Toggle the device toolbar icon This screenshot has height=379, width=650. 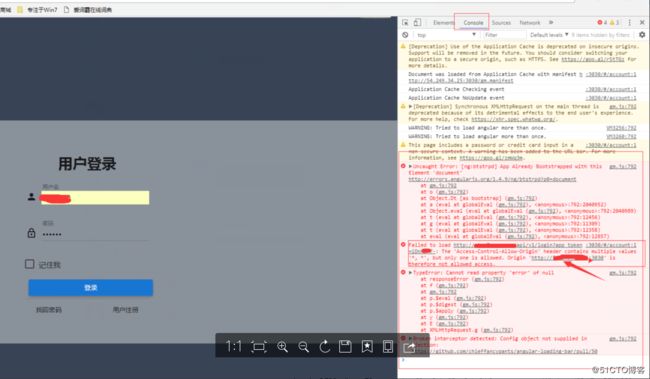417,22
